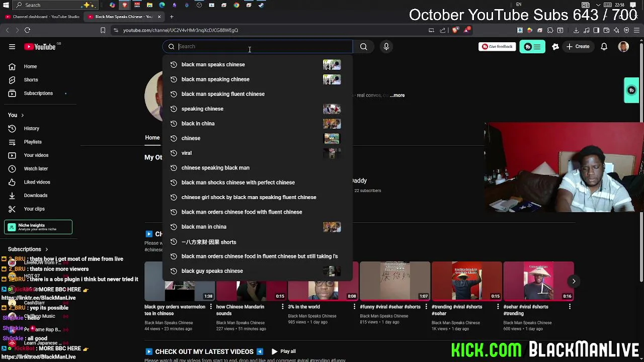Image resolution: width=644 pixels, height=362 pixels.
Task: Open File Explorer from the taskbar
Action: tap(149, 5)
